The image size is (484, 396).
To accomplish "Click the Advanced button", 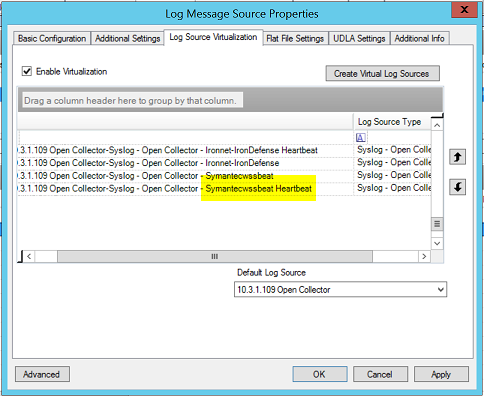I will (x=42, y=374).
